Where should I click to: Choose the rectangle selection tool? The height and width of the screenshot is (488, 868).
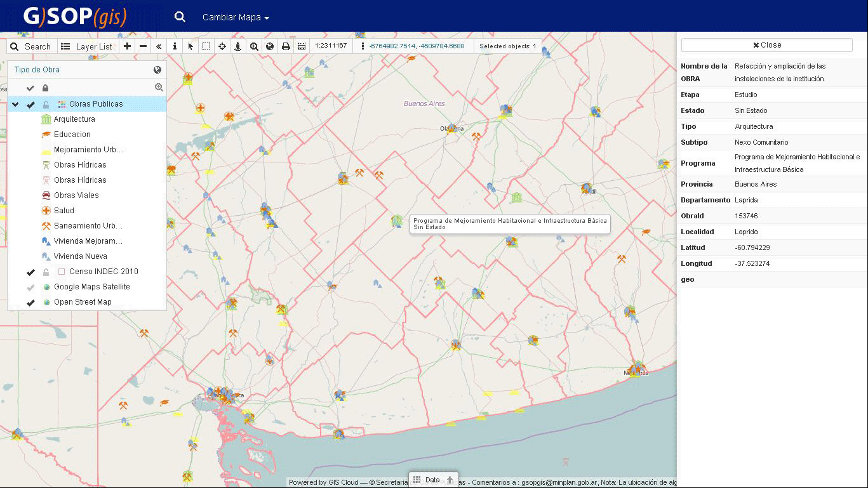point(207,46)
